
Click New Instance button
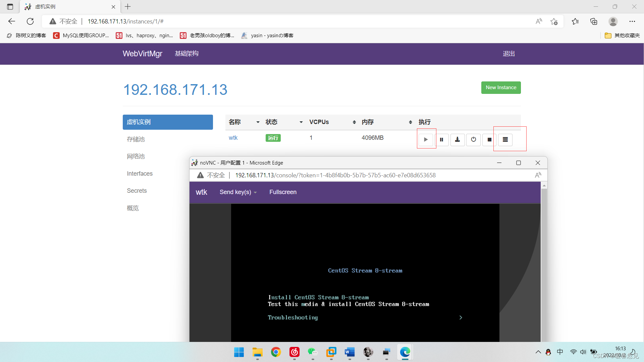pos(501,87)
